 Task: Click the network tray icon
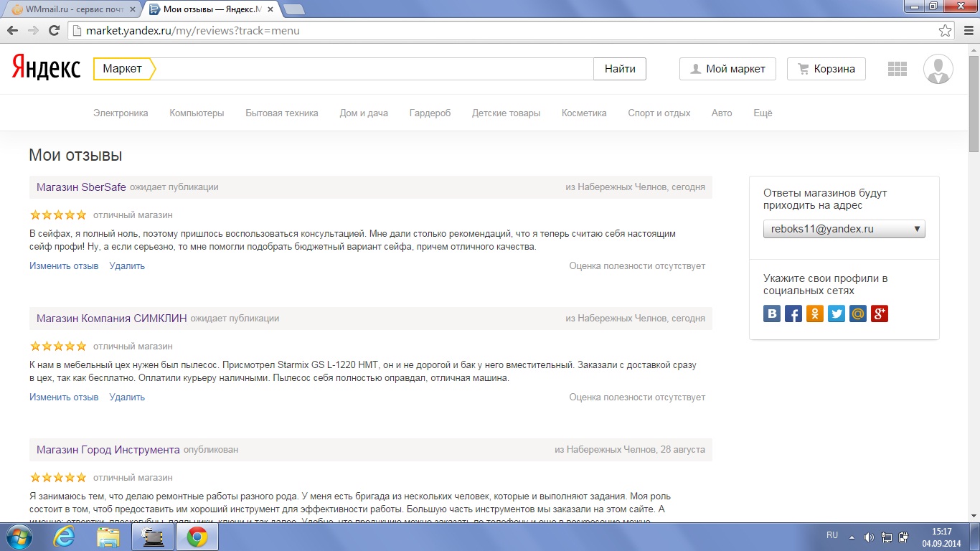pos(887,537)
